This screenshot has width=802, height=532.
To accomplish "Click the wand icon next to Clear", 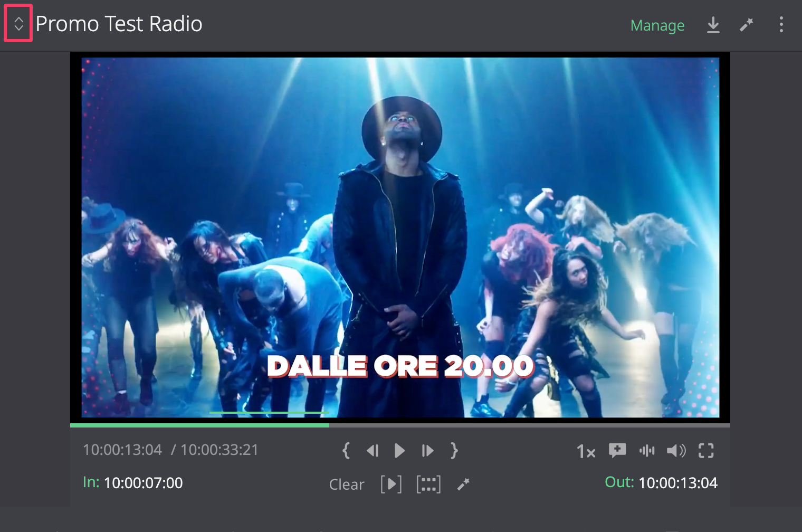I will (x=463, y=484).
